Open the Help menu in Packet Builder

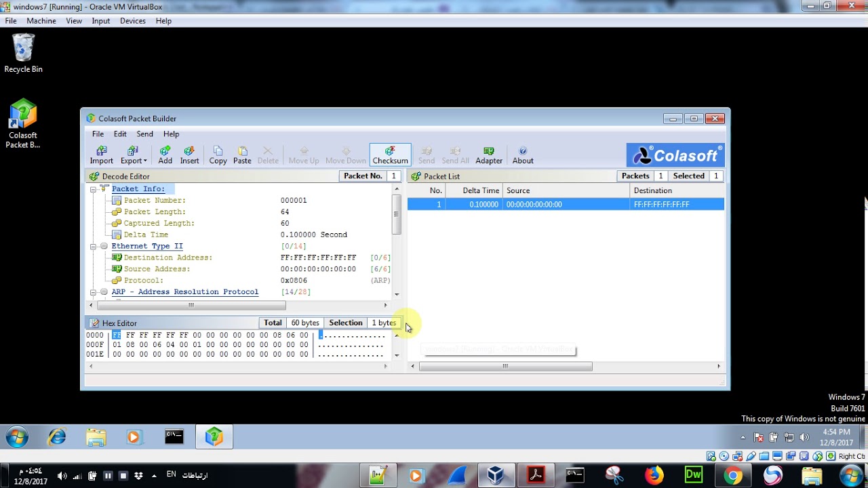[171, 134]
